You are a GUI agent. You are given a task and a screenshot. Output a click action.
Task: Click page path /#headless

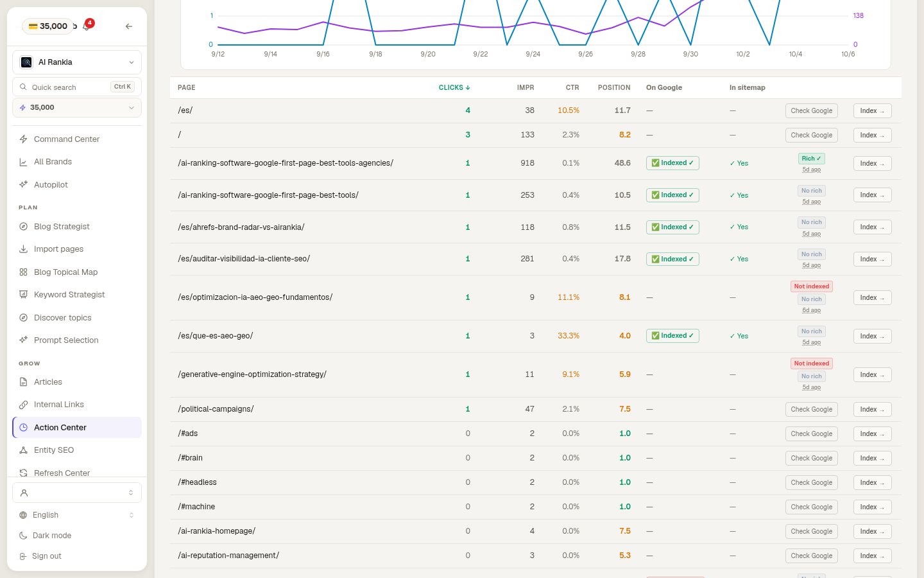(x=197, y=482)
